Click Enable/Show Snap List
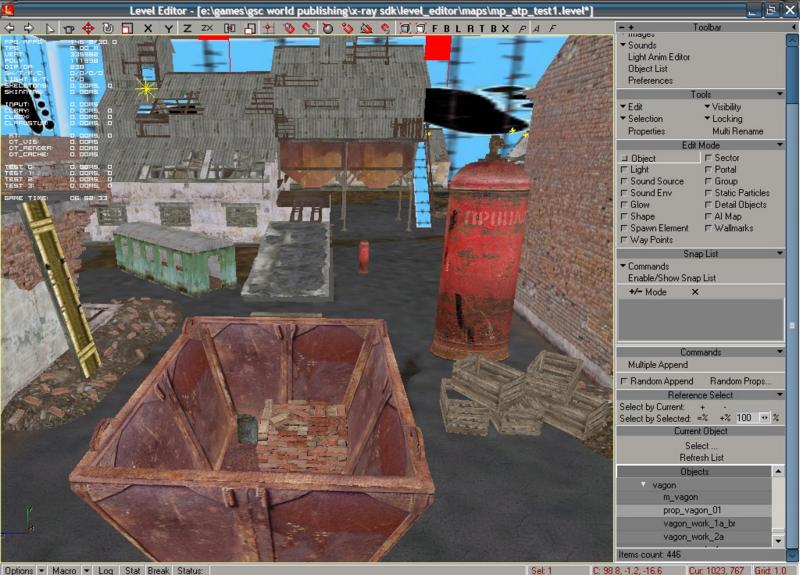Viewport: 800px width, 575px height. pos(671,278)
